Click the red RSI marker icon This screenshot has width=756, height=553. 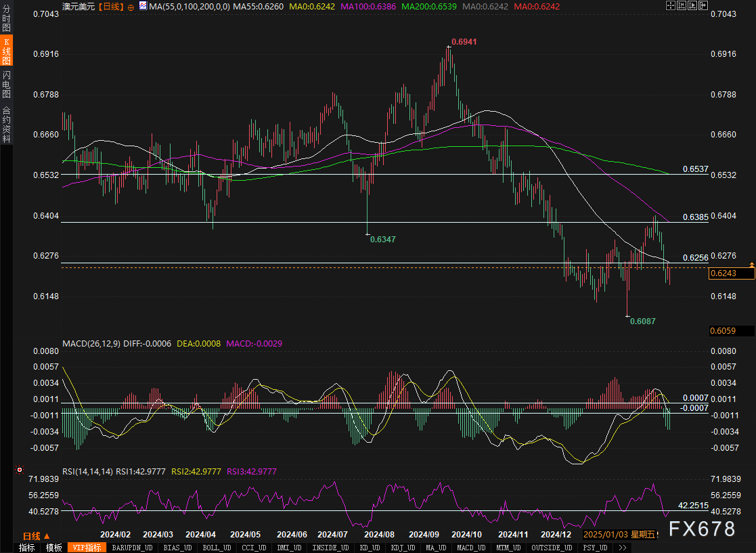click(x=19, y=470)
